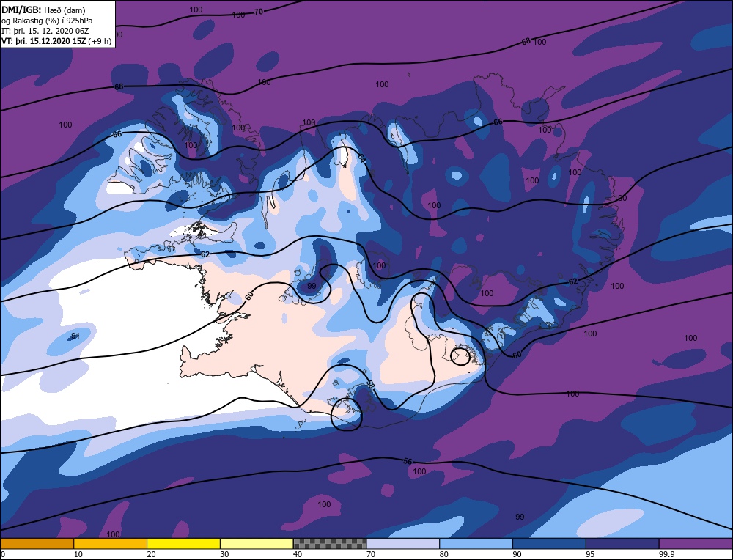Click the dark orange 0–10 legend swatch
Screen dimensions: 733x560
(x=37, y=544)
